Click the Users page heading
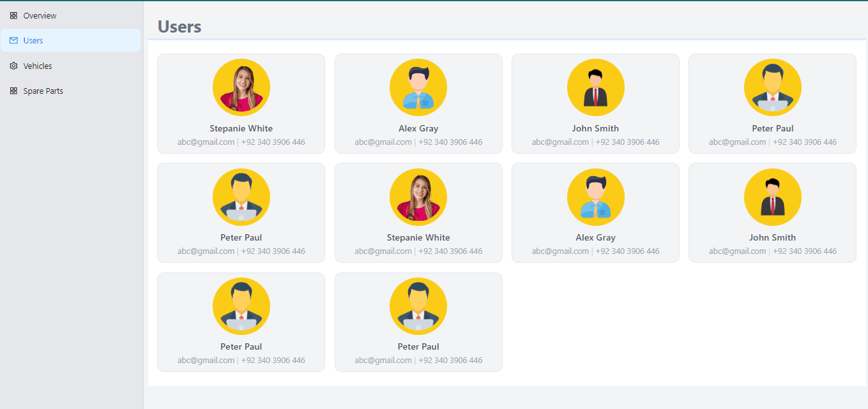868x409 pixels. [x=179, y=26]
